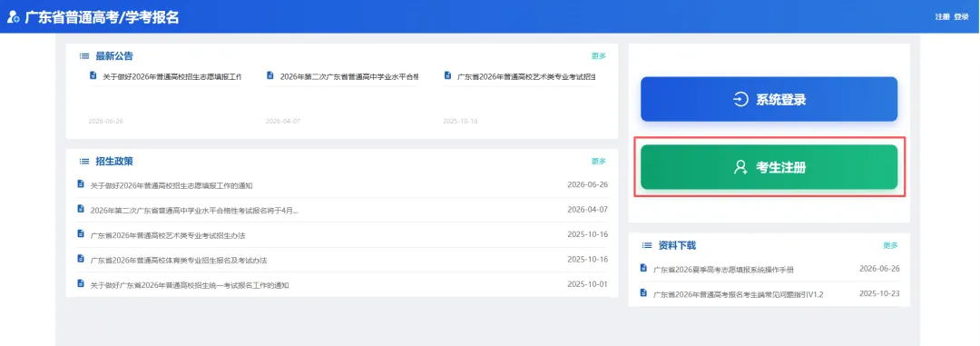Click 更多 in the 资料下载 section
980x346 pixels.
tap(890, 245)
